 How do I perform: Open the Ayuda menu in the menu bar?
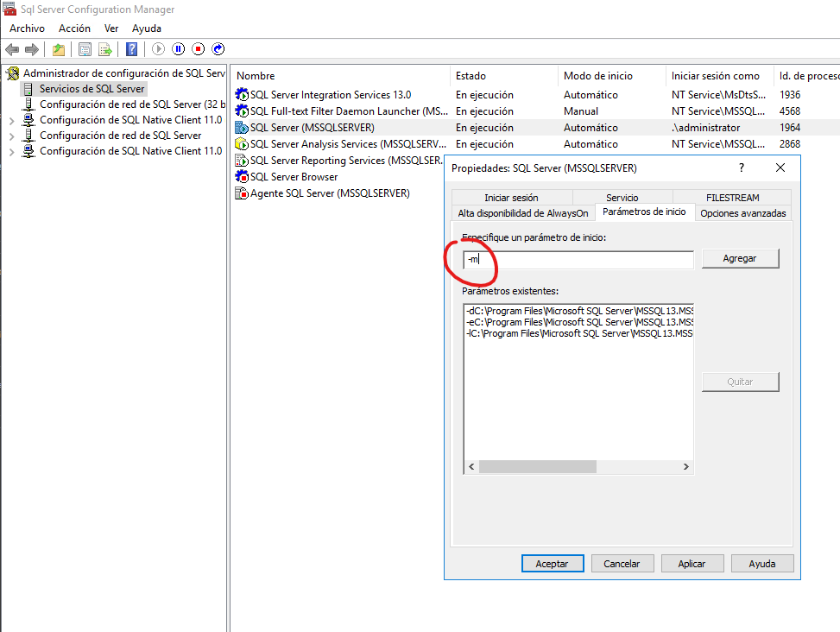[147, 28]
